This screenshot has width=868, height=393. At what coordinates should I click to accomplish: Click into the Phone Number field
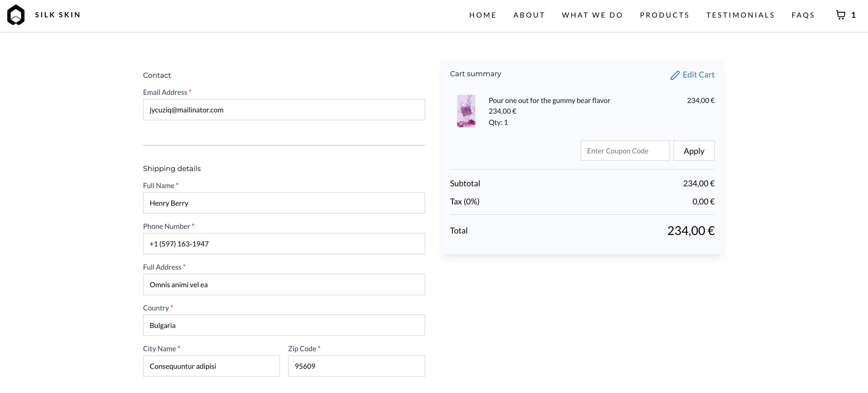pyautogui.click(x=284, y=244)
